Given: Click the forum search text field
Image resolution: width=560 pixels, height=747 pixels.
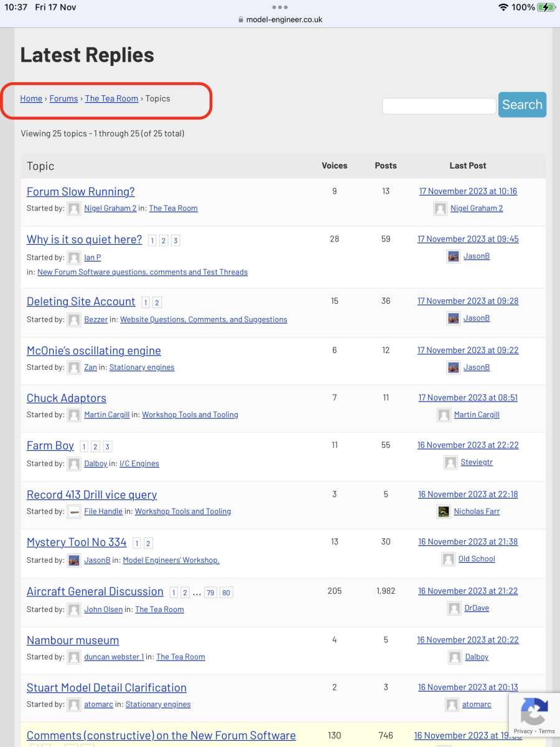Looking at the screenshot, I should pos(439,106).
